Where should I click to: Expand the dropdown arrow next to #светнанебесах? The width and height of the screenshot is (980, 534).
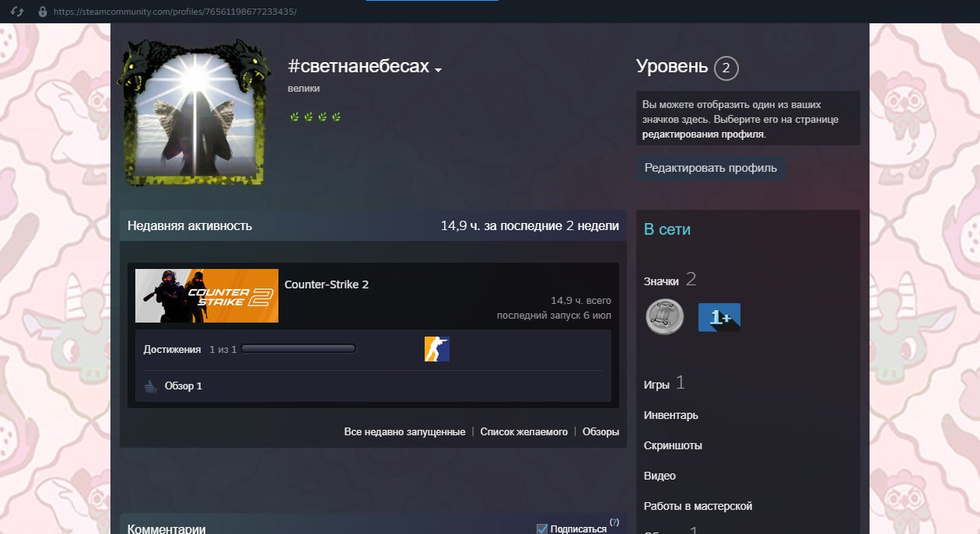click(438, 70)
